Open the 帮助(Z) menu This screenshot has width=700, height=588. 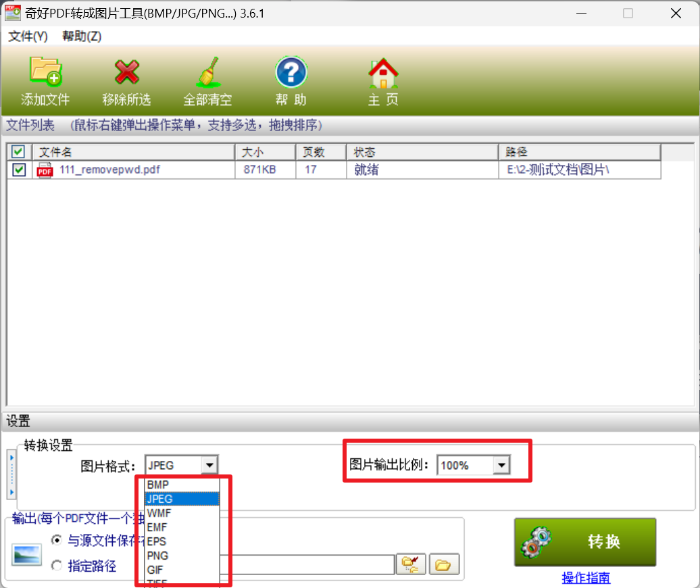(x=82, y=36)
